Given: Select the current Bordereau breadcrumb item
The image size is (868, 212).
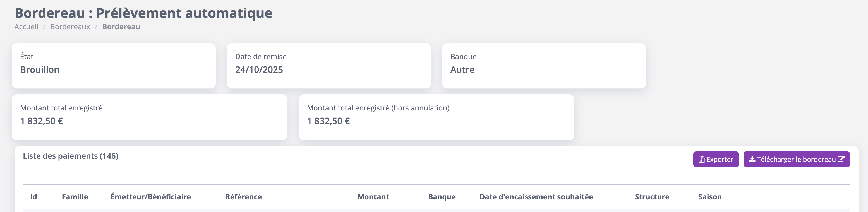Looking at the screenshot, I should (x=121, y=27).
